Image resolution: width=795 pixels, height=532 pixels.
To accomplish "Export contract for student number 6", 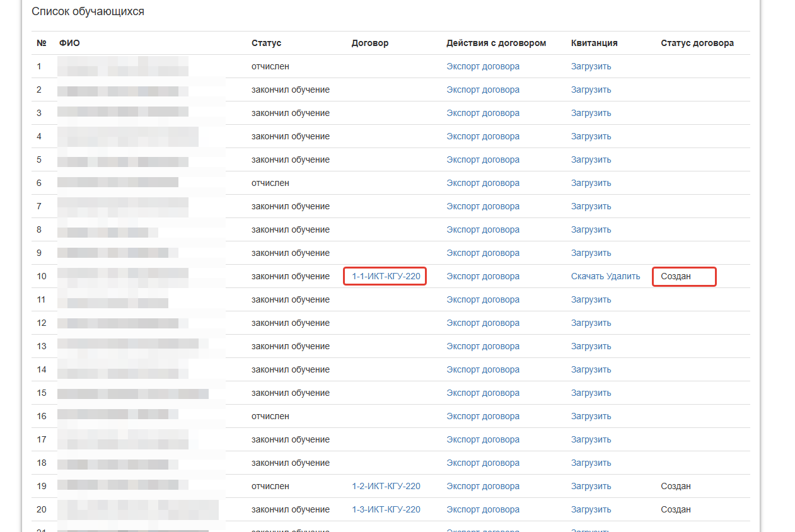I will click(483, 183).
